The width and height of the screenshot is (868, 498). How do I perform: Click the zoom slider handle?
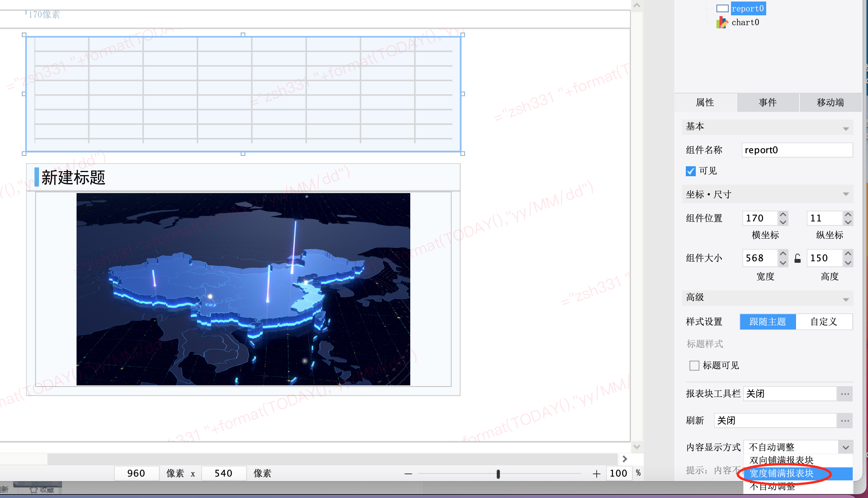pyautogui.click(x=498, y=474)
